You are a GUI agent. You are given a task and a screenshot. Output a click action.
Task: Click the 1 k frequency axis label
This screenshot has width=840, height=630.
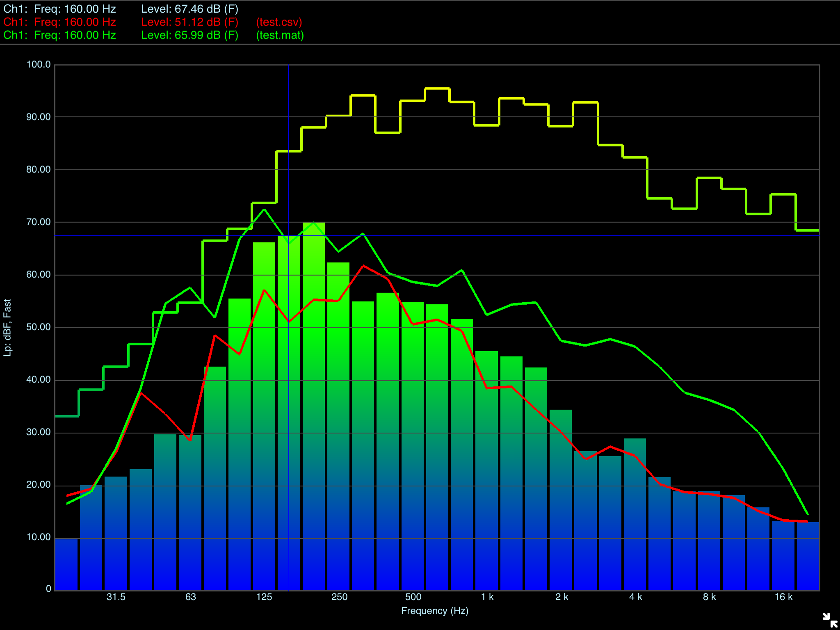(x=487, y=597)
